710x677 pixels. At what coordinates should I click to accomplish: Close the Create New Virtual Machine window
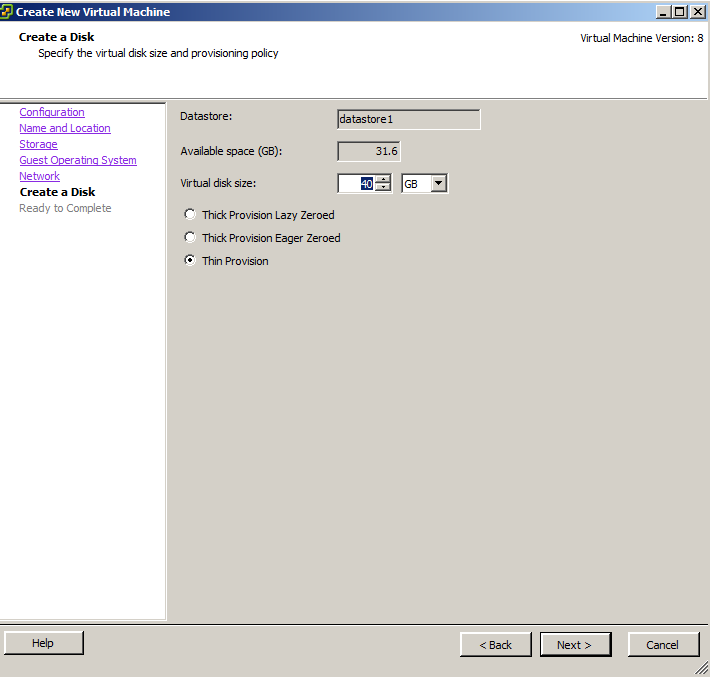click(697, 12)
